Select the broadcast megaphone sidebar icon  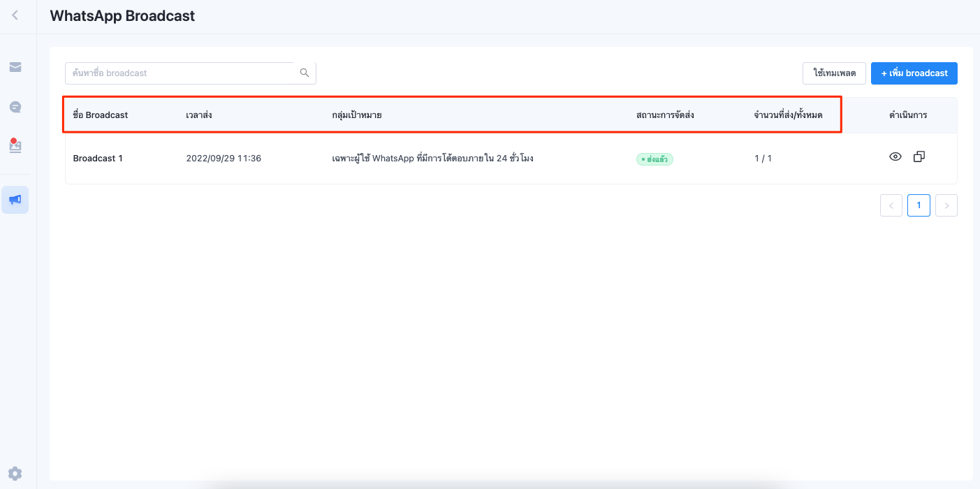15,200
